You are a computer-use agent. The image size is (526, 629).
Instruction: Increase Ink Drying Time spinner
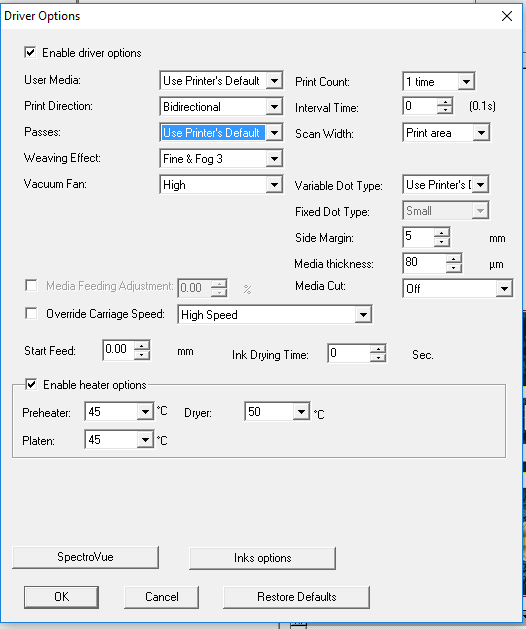(378, 349)
